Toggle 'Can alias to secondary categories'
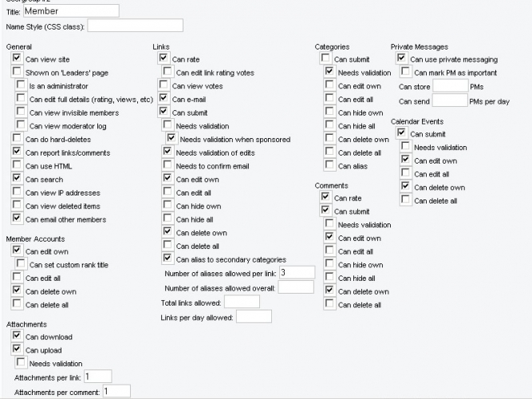The height and width of the screenshot is (399, 532). click(167, 259)
